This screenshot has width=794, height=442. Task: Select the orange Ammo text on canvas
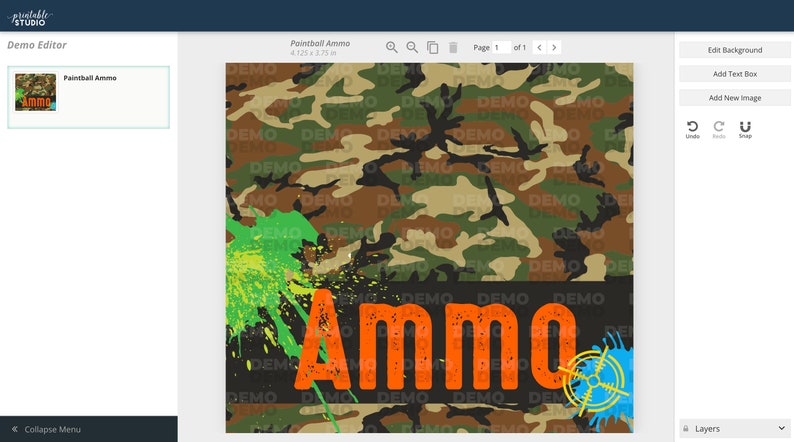click(x=435, y=340)
